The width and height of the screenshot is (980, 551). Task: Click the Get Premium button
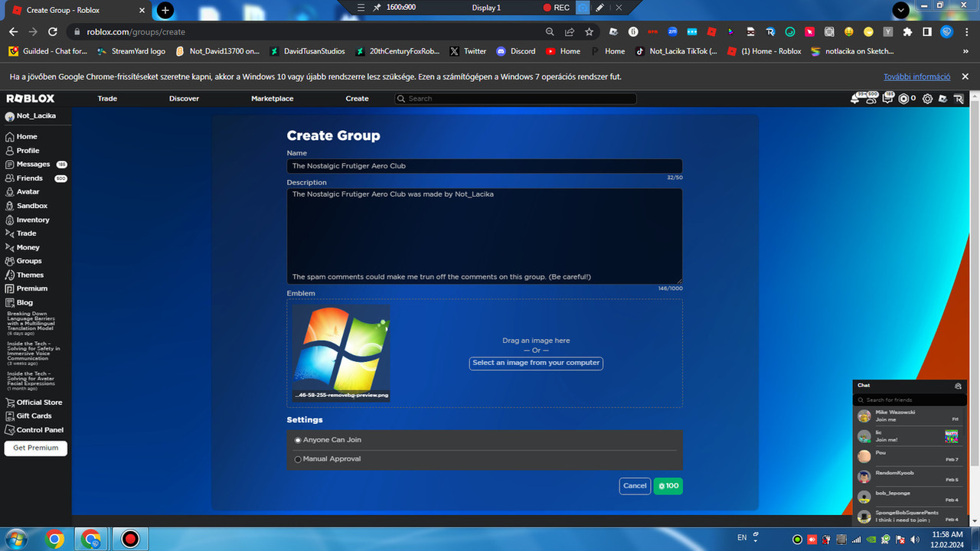[35, 448]
